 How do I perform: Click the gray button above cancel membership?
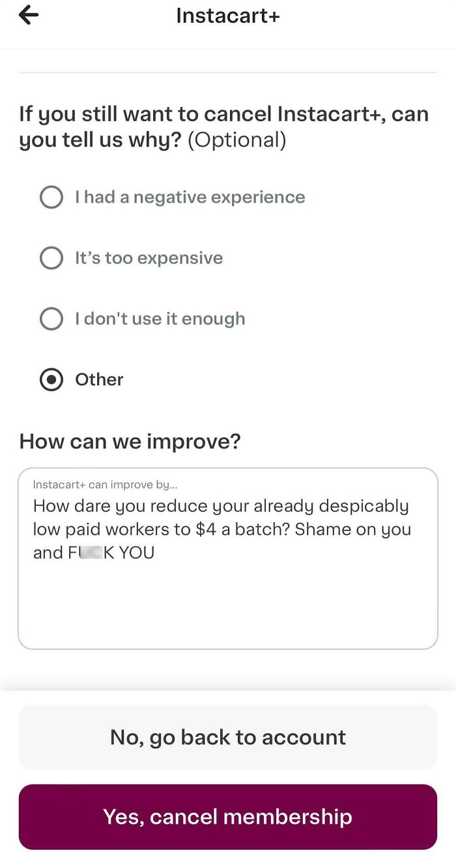tap(227, 736)
